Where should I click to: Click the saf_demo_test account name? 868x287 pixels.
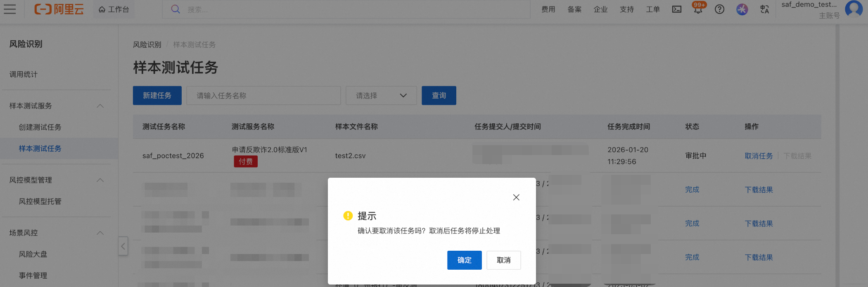pyautogui.click(x=809, y=5)
